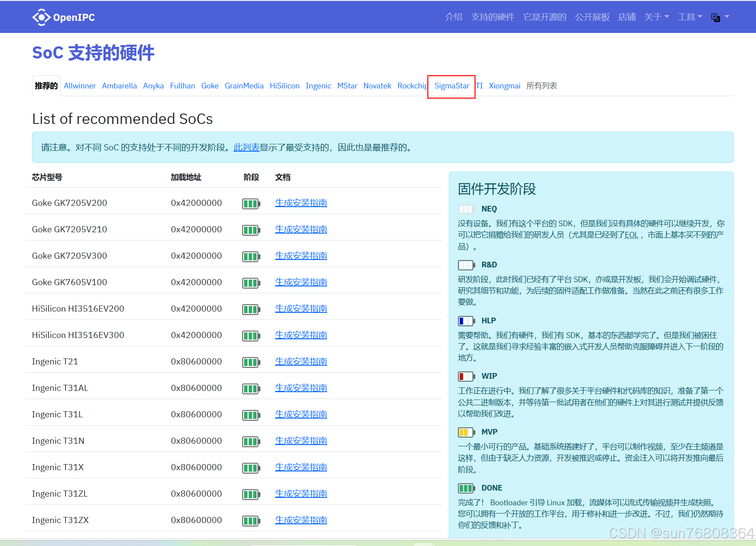756x546 pixels.
Task: Open 生成安装指南 link for Ingenic T31L
Action: [x=301, y=414]
